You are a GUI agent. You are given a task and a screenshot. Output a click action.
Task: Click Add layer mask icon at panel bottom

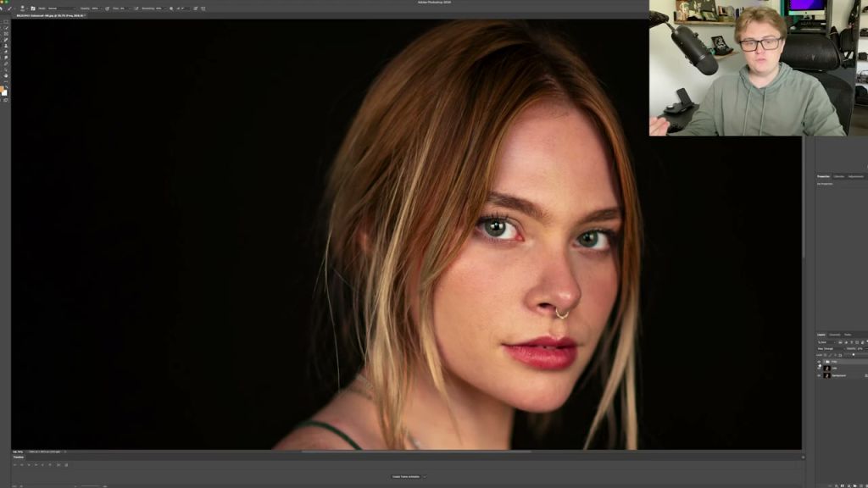(x=843, y=485)
